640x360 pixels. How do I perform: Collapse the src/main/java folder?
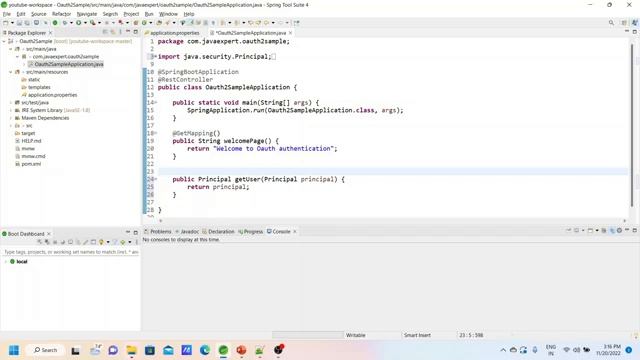point(11,49)
